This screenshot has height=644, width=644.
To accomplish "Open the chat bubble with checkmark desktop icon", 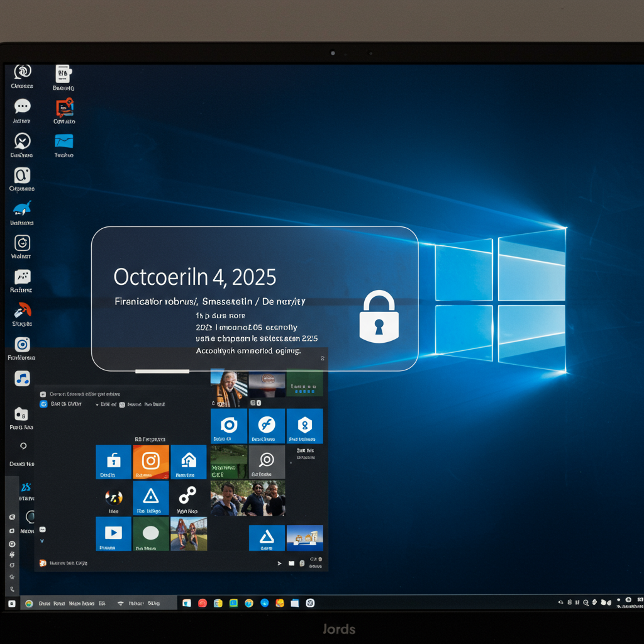I will point(22,141).
